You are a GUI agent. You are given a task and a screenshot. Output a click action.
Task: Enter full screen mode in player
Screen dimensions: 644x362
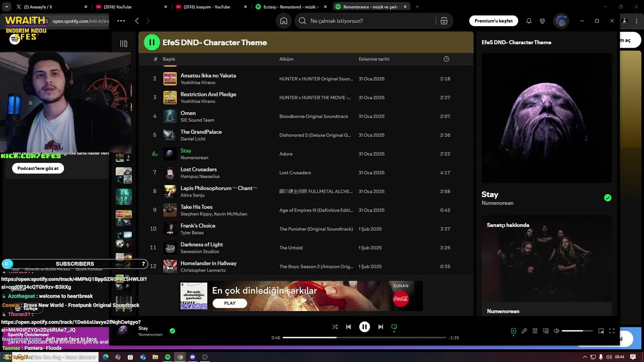coord(612,331)
